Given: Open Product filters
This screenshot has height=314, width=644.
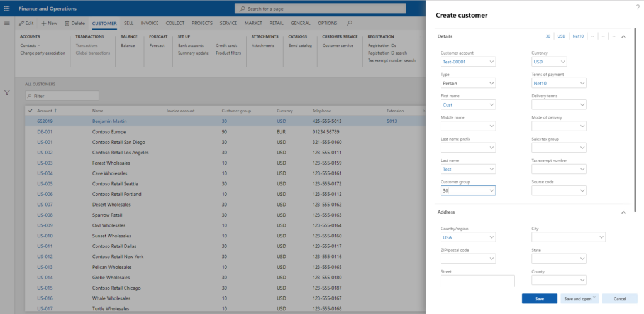Looking at the screenshot, I should click(228, 53).
